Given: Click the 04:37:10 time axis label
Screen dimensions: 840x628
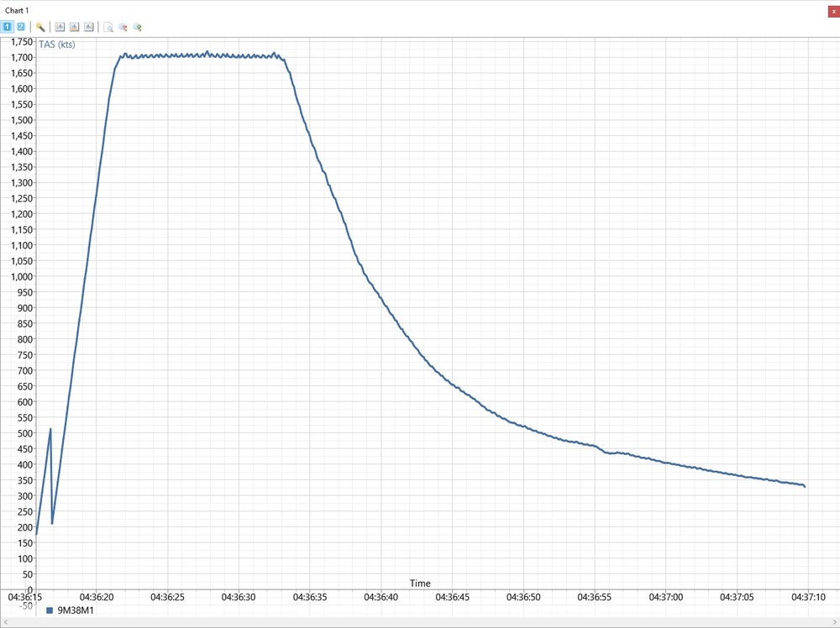Looking at the screenshot, I should [808, 596].
